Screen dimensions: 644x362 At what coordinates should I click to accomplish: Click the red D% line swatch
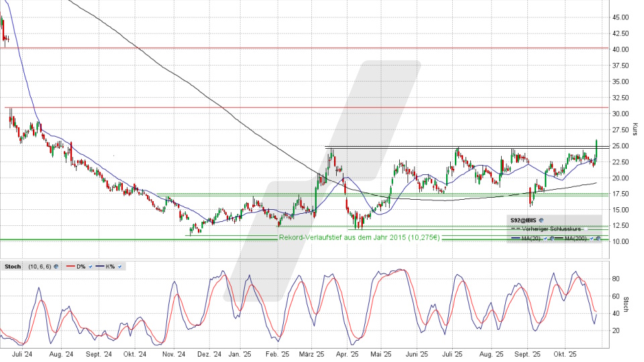[70, 266]
